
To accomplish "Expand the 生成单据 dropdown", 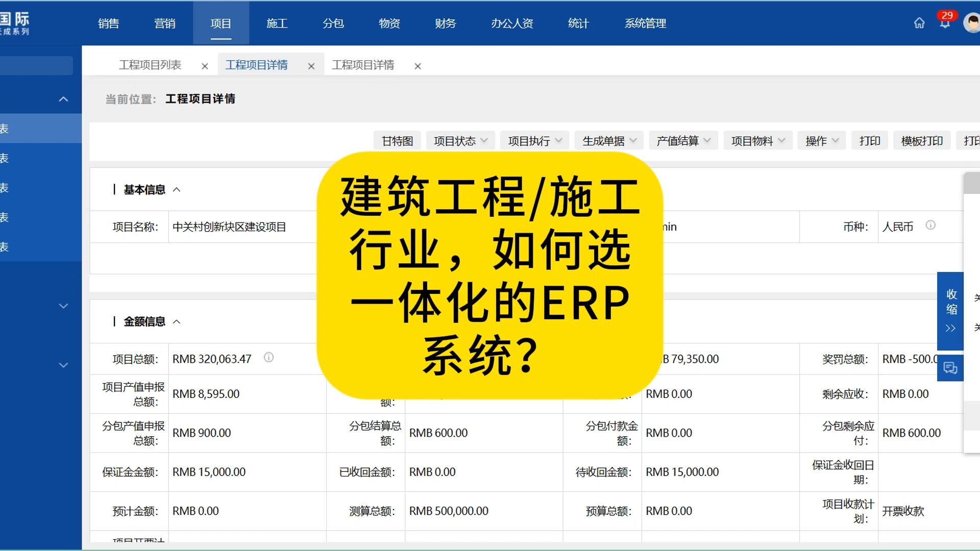I will (x=609, y=141).
